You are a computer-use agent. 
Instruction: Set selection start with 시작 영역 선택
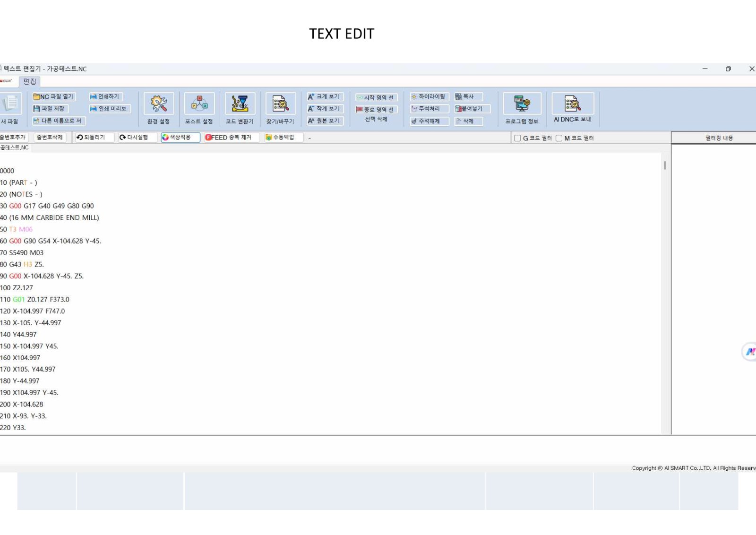(x=376, y=97)
